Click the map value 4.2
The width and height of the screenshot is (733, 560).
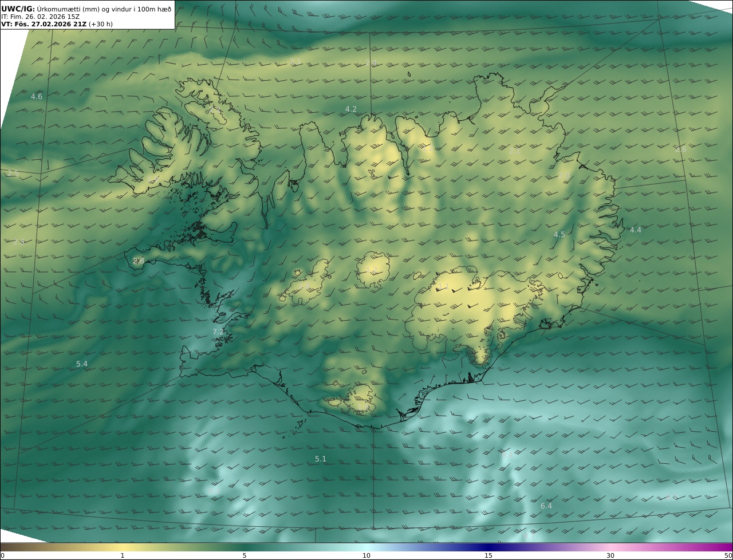(x=351, y=109)
